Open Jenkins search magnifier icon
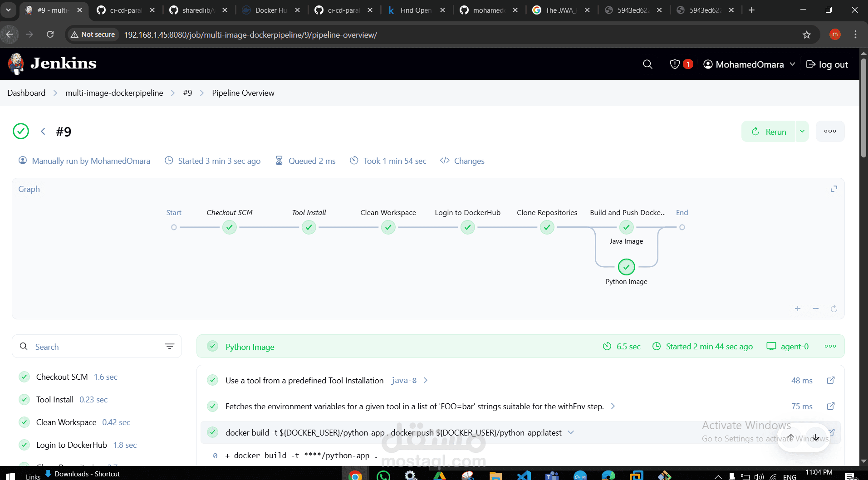Screen dimensions: 868x480 (x=647, y=64)
